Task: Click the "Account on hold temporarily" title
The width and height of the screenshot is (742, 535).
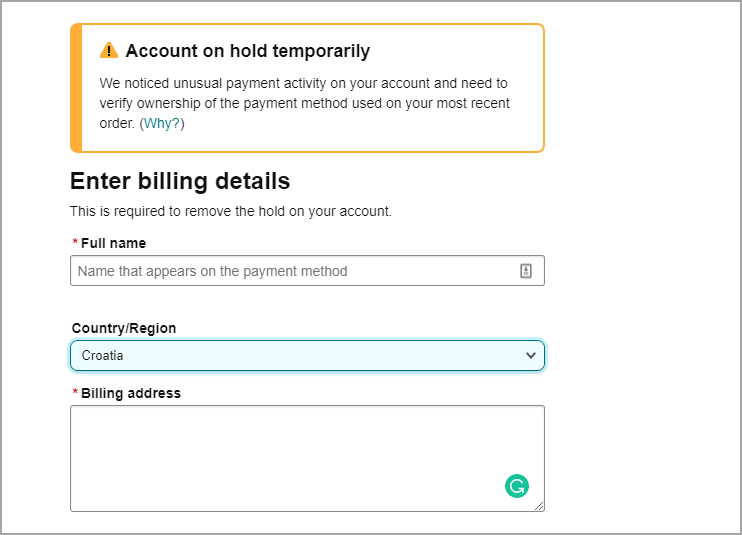Action: [248, 51]
